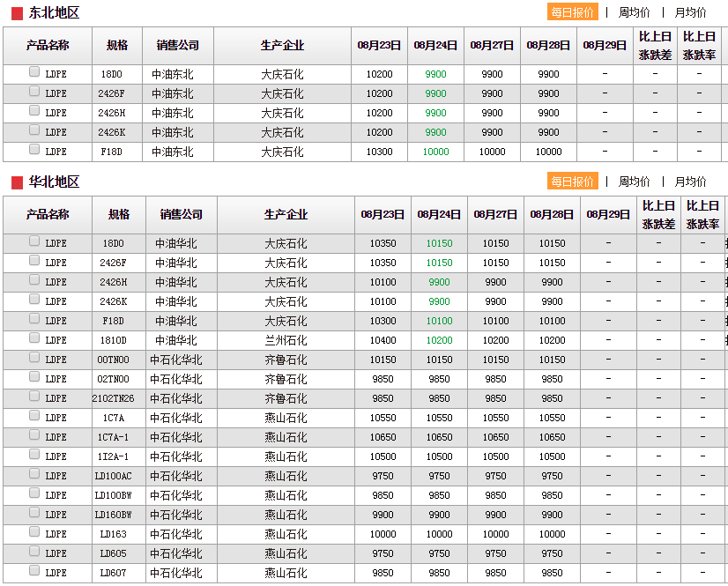Click spec cell 1C7A-1
The height and width of the screenshot is (586, 728).
click(114, 437)
